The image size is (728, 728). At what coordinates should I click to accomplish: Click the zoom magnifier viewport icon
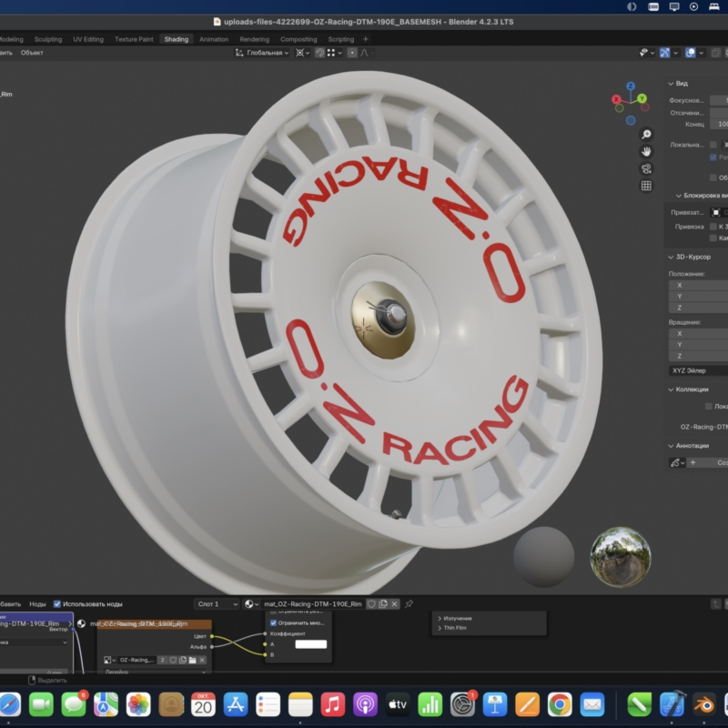pos(646,135)
